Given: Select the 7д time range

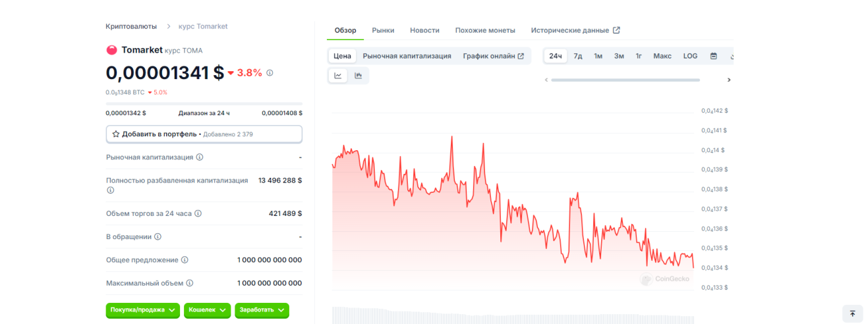Looking at the screenshot, I should (577, 56).
